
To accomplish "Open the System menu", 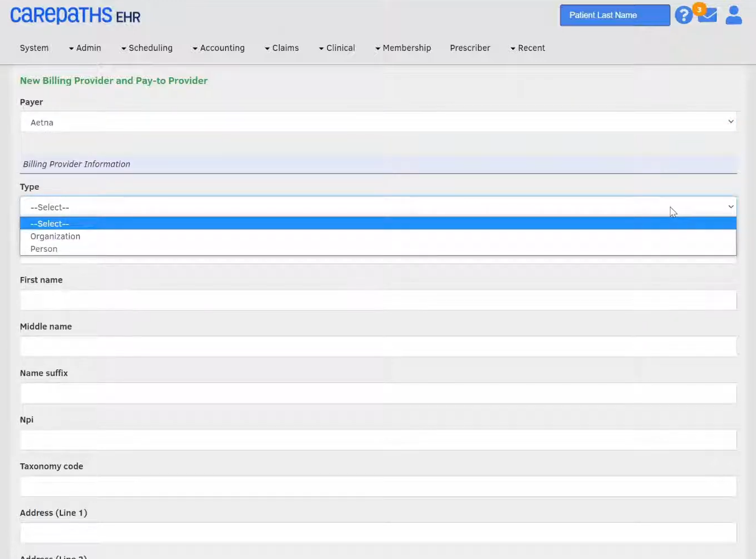I will click(x=34, y=48).
